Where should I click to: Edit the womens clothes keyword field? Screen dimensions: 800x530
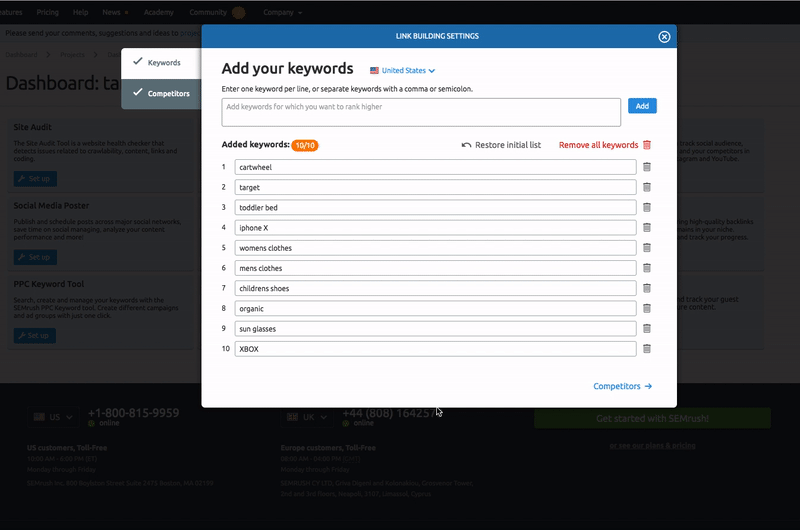[435, 247]
